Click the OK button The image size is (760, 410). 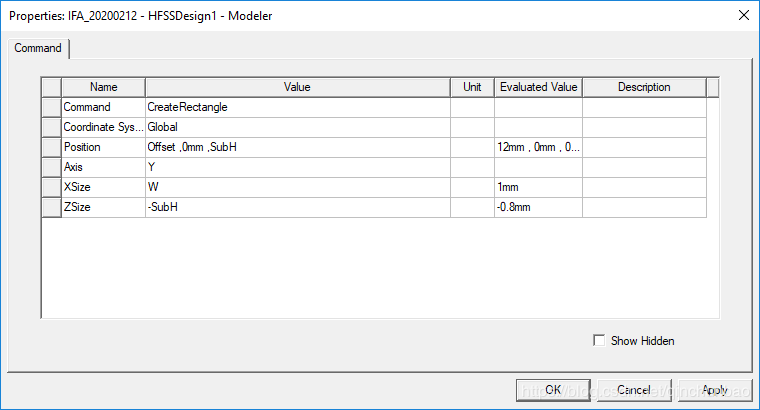553,390
